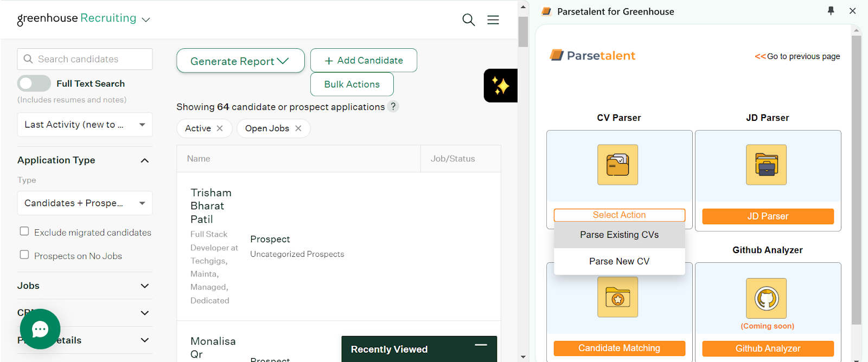Pin the Parsetalent extension panel
This screenshot has height=362, width=868.
[831, 11]
